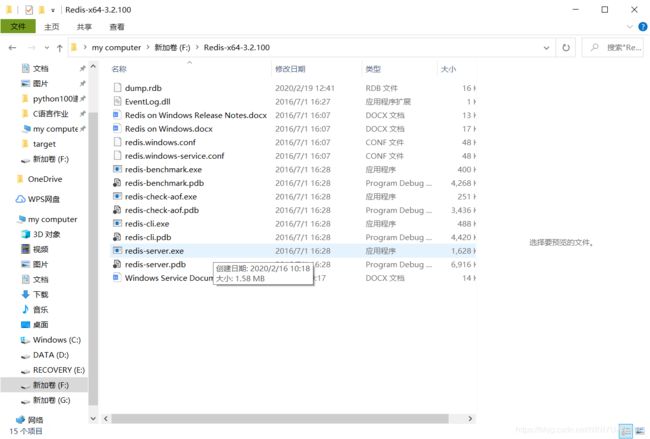The width and height of the screenshot is (650, 439).
Task: Click the back navigation arrow
Action: [x=12, y=48]
